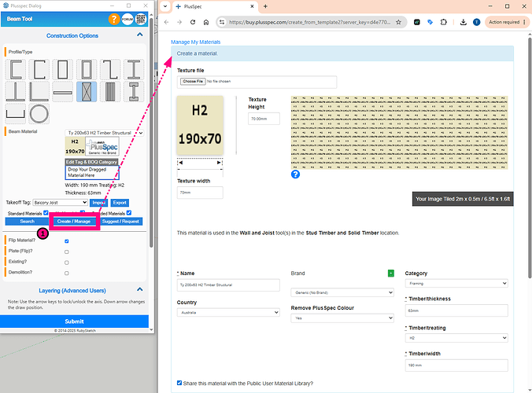Click the tiled texture preview image
This screenshot has width=532, height=393.
click(x=399, y=132)
